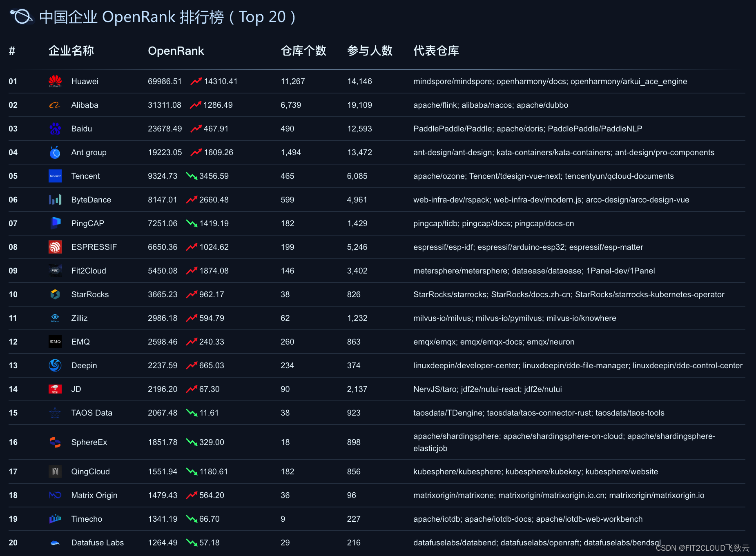Click the pingcap/tidb repositories text
756x556 pixels.
pyautogui.click(x=493, y=223)
